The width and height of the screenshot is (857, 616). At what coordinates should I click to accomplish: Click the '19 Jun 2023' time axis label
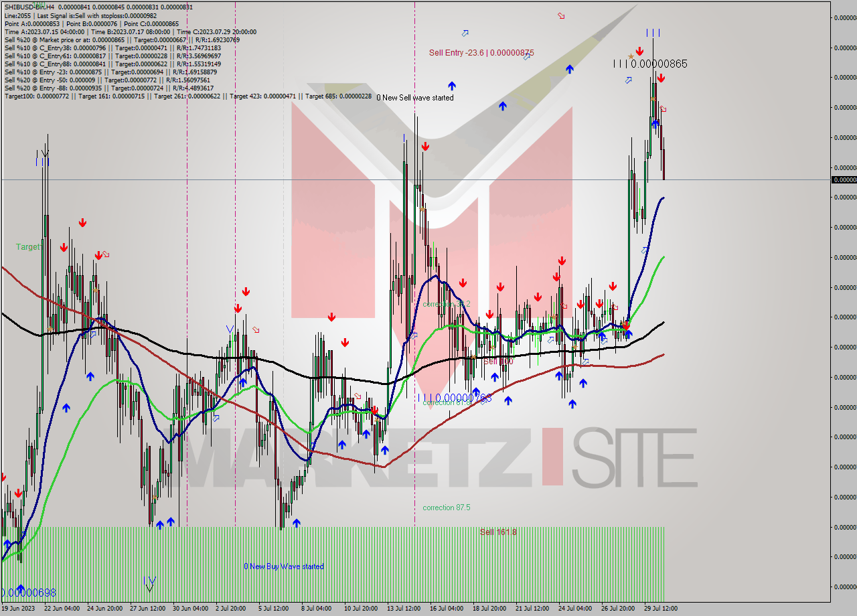19,609
